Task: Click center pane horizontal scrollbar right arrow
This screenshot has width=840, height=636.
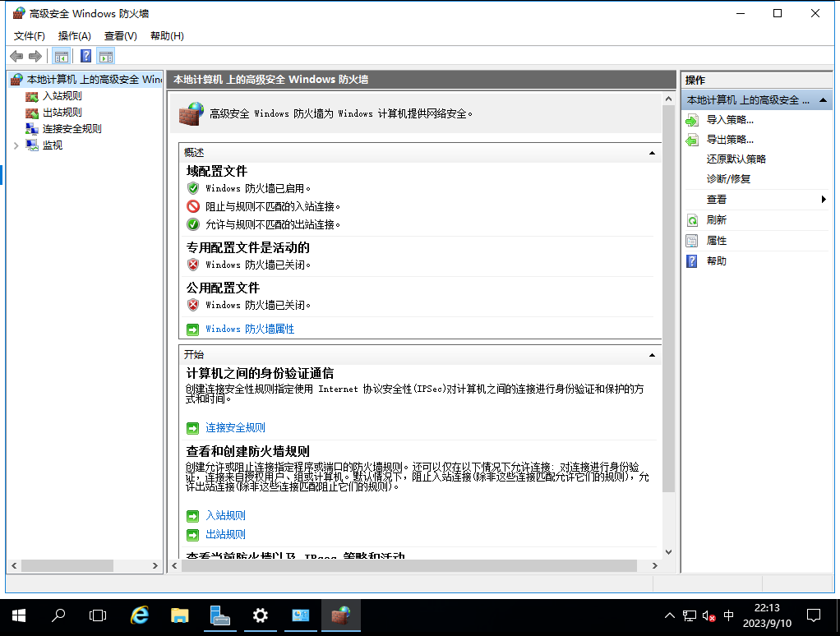Action: (x=654, y=565)
